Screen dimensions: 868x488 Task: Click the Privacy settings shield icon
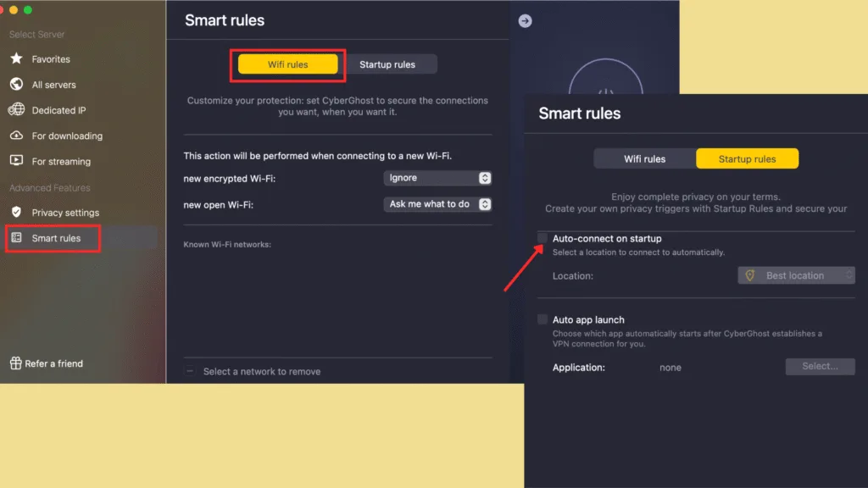coord(17,212)
